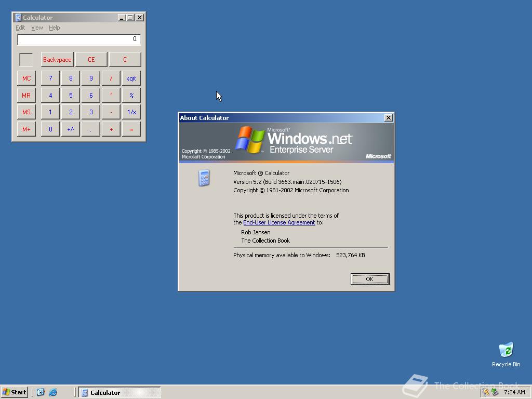Click OK in About Calculator dialog

coord(370,279)
